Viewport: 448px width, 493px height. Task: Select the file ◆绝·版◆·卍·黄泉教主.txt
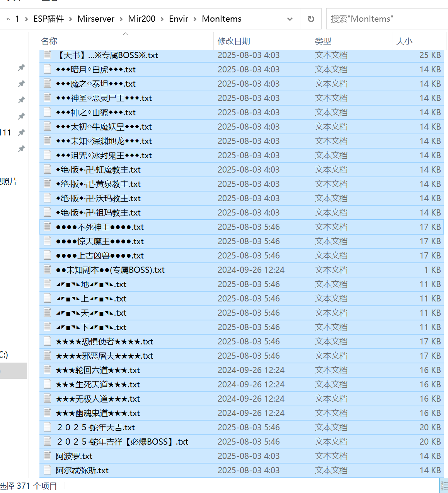pyautogui.click(x=242, y=184)
